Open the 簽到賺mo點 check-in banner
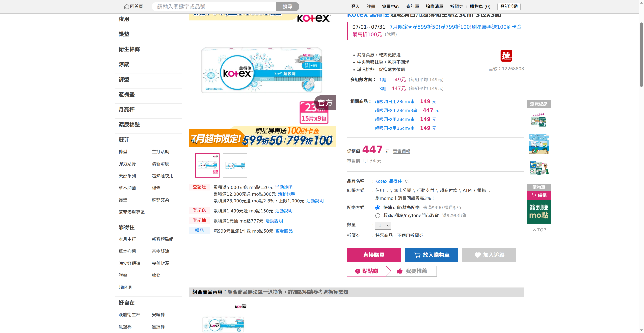Screen dimensions: 644x333 539,212
